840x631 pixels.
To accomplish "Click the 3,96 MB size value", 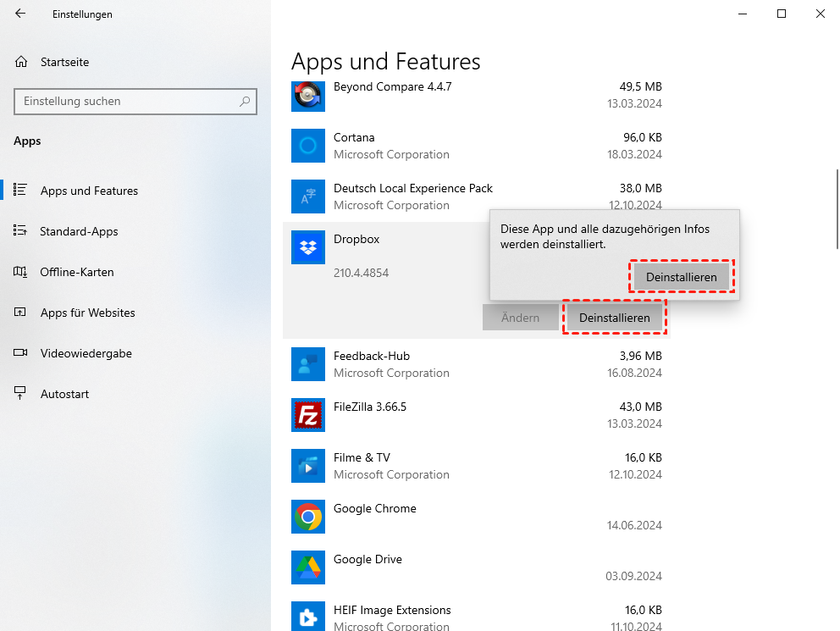I will 641,357.
